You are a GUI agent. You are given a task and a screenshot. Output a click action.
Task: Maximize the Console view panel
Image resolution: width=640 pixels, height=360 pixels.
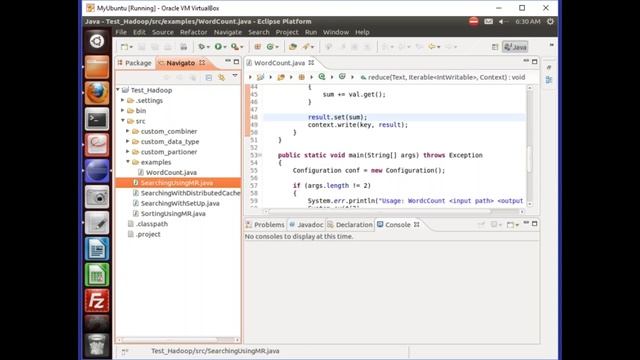pos(534,224)
